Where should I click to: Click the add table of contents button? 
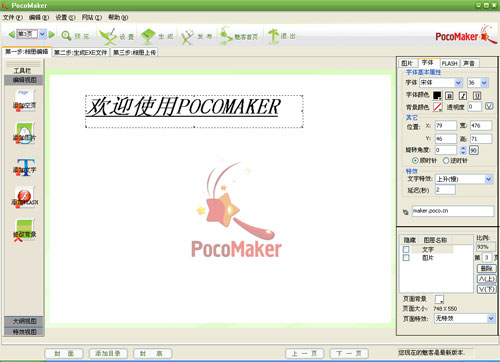click(108, 353)
